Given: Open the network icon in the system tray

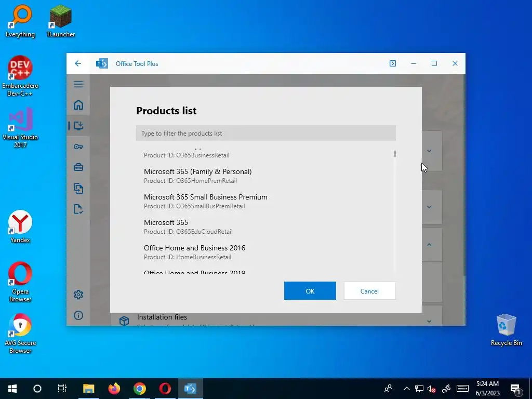Looking at the screenshot, I should [x=419, y=389].
